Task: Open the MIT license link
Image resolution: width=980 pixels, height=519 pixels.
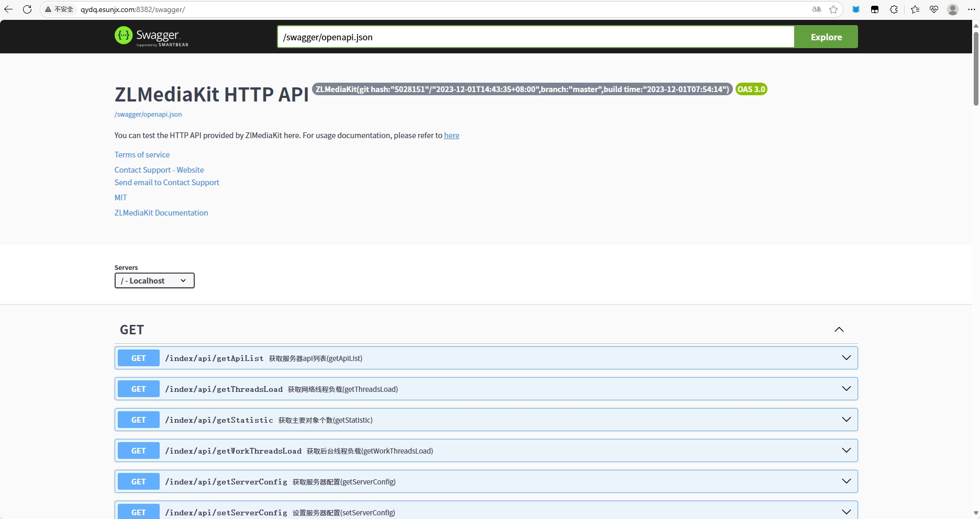Action: pos(121,198)
